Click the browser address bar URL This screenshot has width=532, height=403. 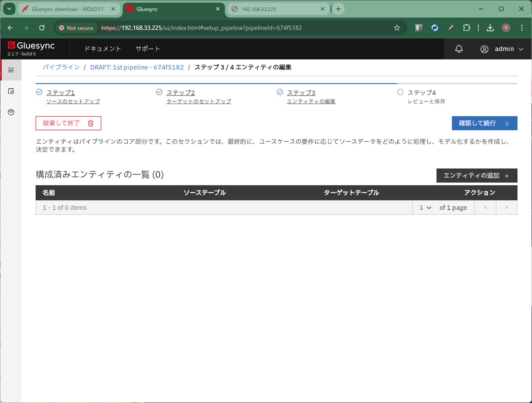point(201,28)
